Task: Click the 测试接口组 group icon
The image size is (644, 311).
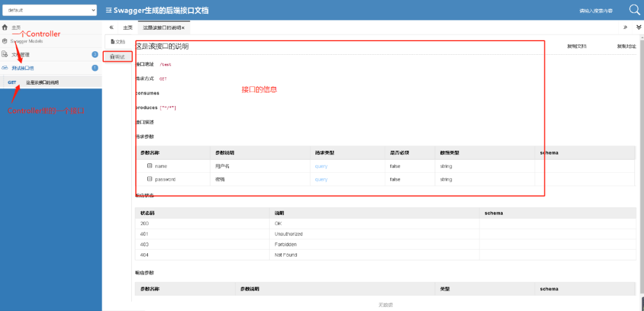Action: [5, 68]
